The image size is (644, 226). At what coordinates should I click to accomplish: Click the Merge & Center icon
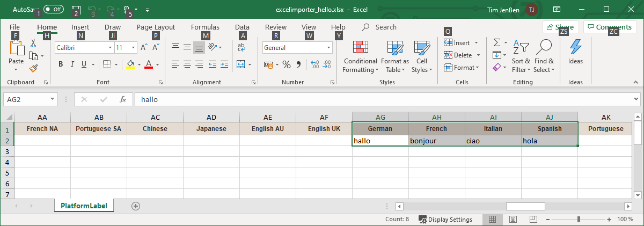(x=240, y=64)
